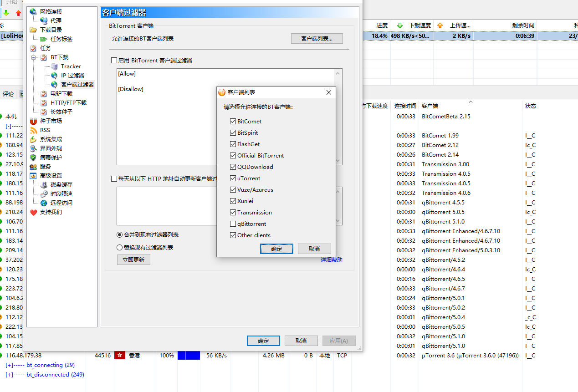Open the 代理 proxy settings icon
578x392 pixels.
click(x=44, y=20)
